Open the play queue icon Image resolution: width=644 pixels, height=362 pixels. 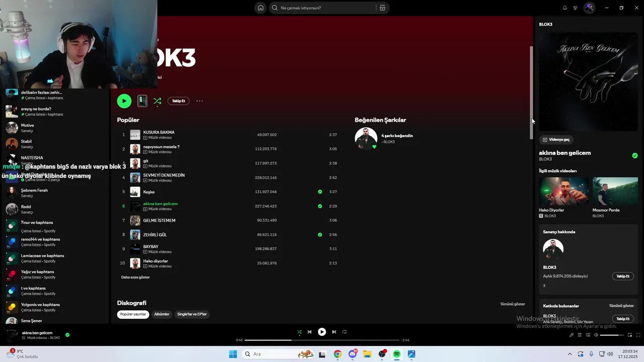pyautogui.click(x=580, y=335)
